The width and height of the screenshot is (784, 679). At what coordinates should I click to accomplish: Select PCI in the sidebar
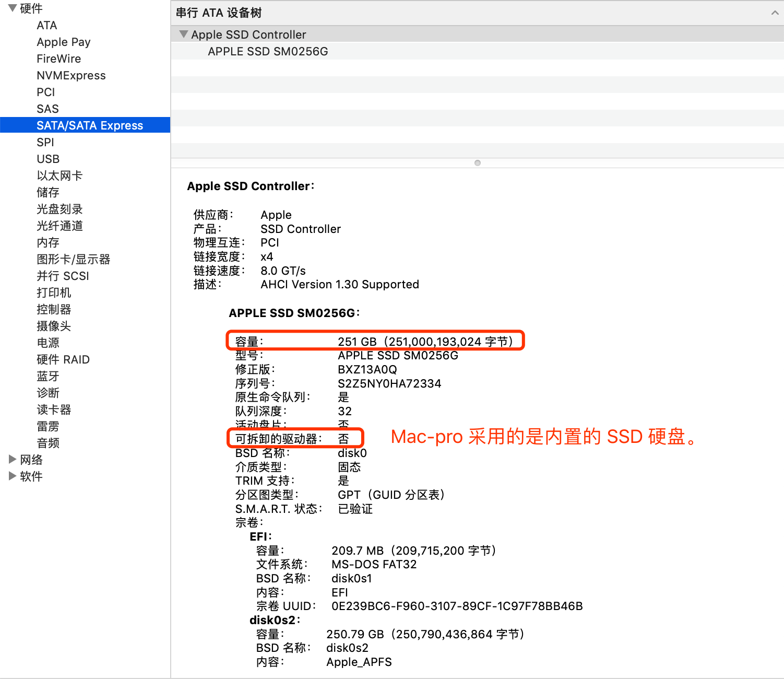click(46, 92)
